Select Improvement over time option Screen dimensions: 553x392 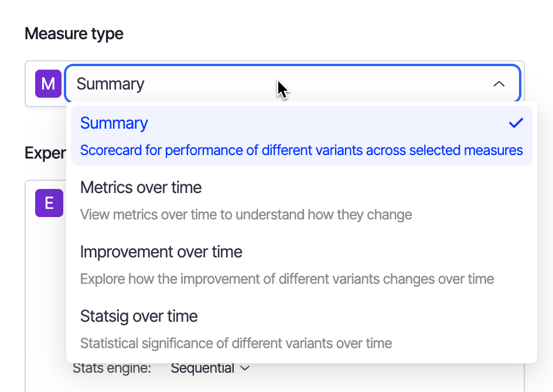[161, 252]
